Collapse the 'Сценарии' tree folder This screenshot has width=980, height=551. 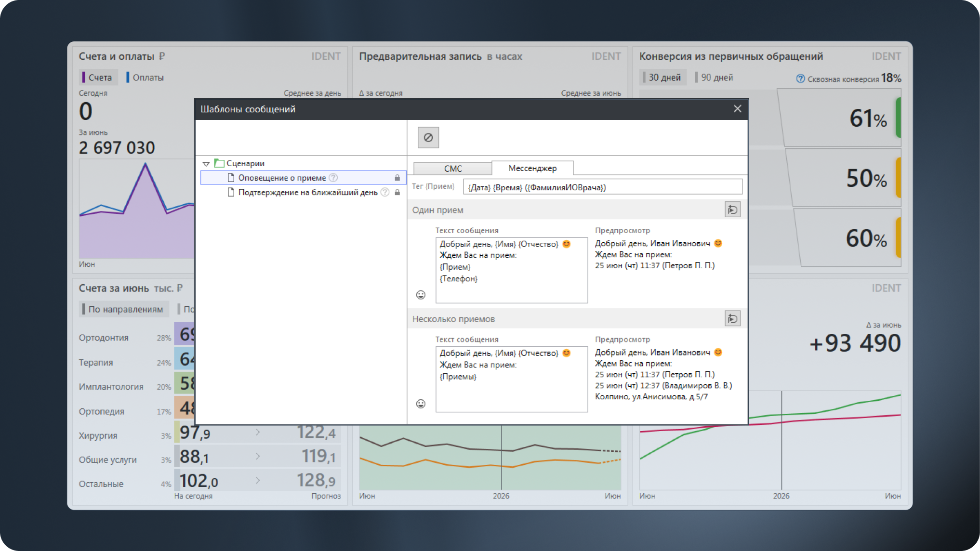[x=206, y=164]
